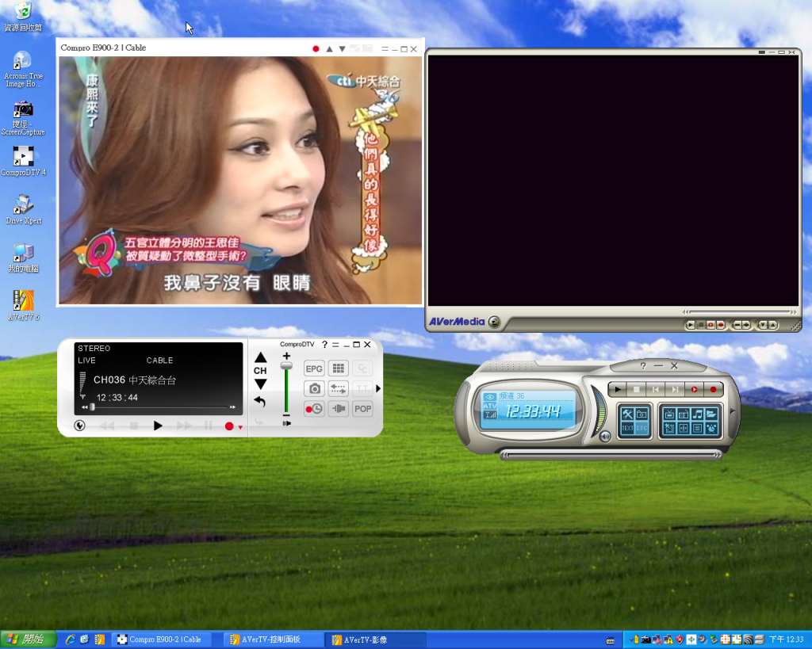This screenshot has width=812, height=649.
Task: Open schedule alarm clock icon on AVerTV panel
Action: pyautogui.click(x=711, y=428)
